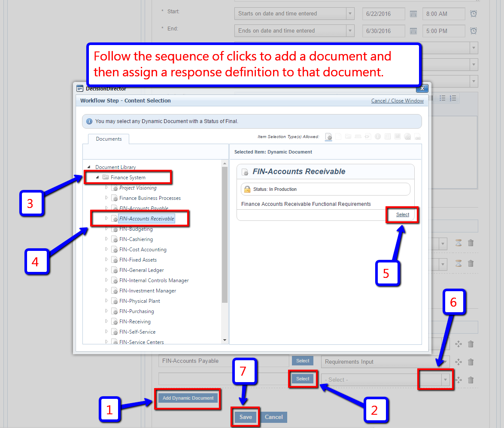Click the tree scrollbar down arrow
Viewport: 504px width, 428px height.
pyautogui.click(x=225, y=340)
